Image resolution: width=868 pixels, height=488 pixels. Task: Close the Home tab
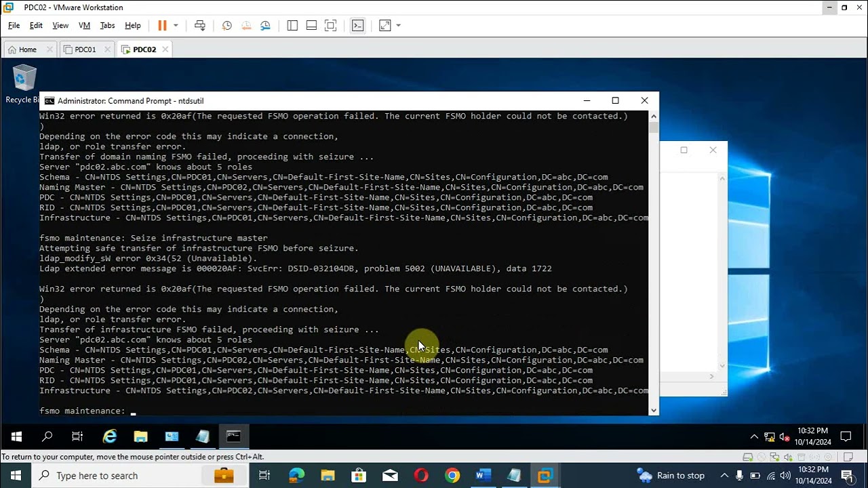50,49
